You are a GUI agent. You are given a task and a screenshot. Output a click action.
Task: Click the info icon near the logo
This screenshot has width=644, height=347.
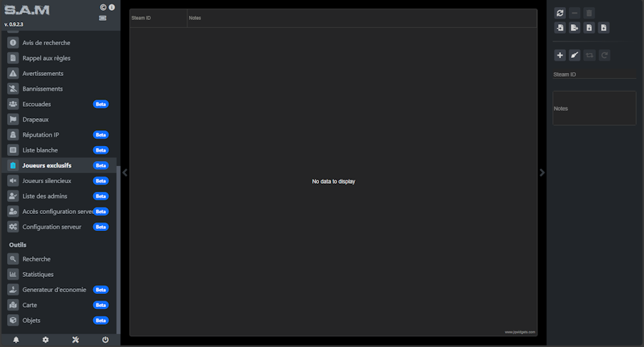[112, 7]
